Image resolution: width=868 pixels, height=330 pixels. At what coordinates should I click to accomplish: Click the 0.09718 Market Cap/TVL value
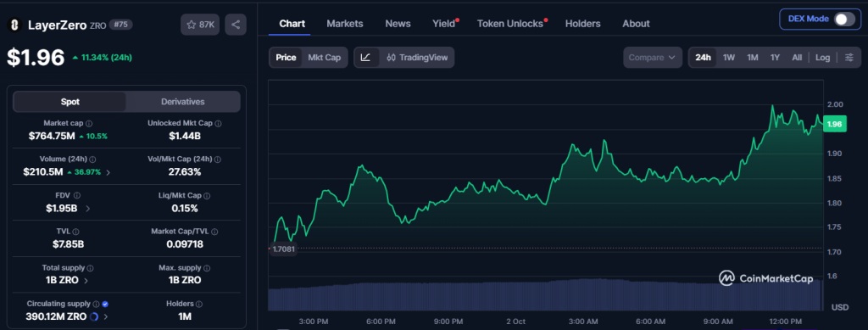[x=185, y=244]
